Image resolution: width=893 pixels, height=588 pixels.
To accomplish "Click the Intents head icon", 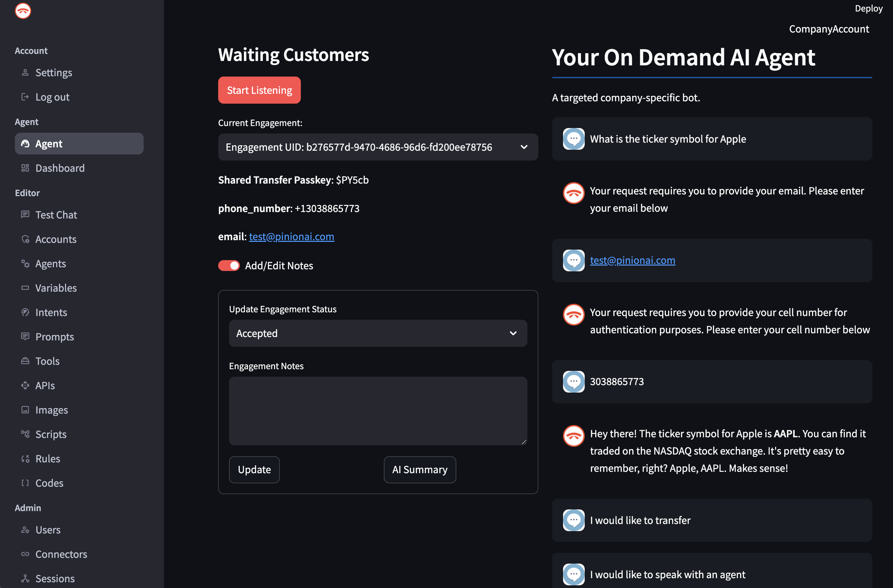I will (x=25, y=312).
